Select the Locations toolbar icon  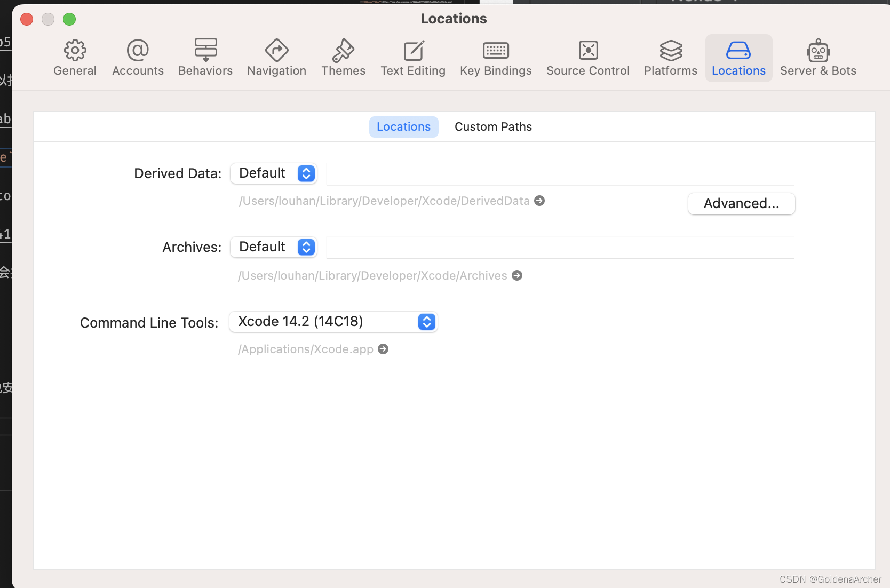coord(738,58)
